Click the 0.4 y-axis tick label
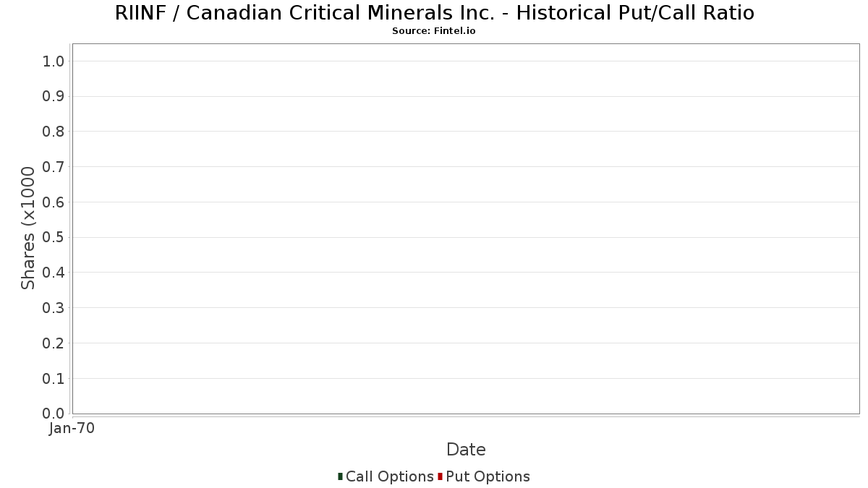Viewport: 868px width, 488px height. pyautogui.click(x=54, y=273)
